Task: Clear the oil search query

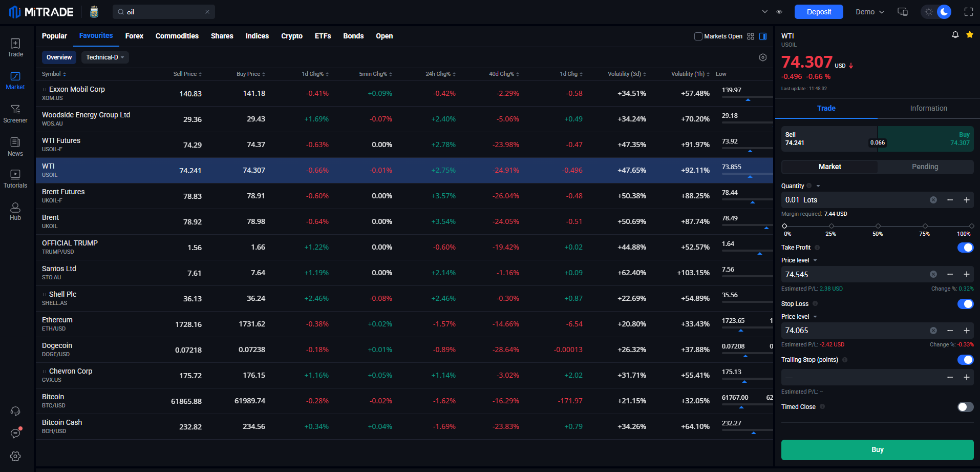Action: click(x=207, y=12)
